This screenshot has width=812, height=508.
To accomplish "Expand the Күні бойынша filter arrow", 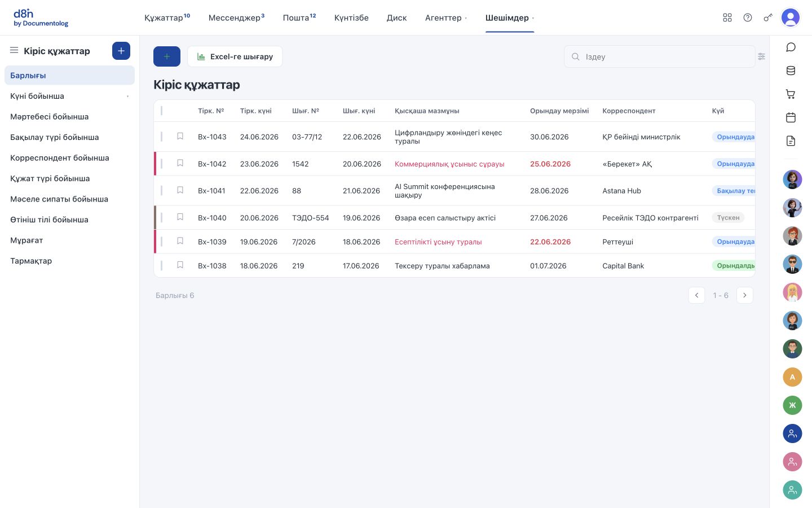I will pyautogui.click(x=127, y=97).
